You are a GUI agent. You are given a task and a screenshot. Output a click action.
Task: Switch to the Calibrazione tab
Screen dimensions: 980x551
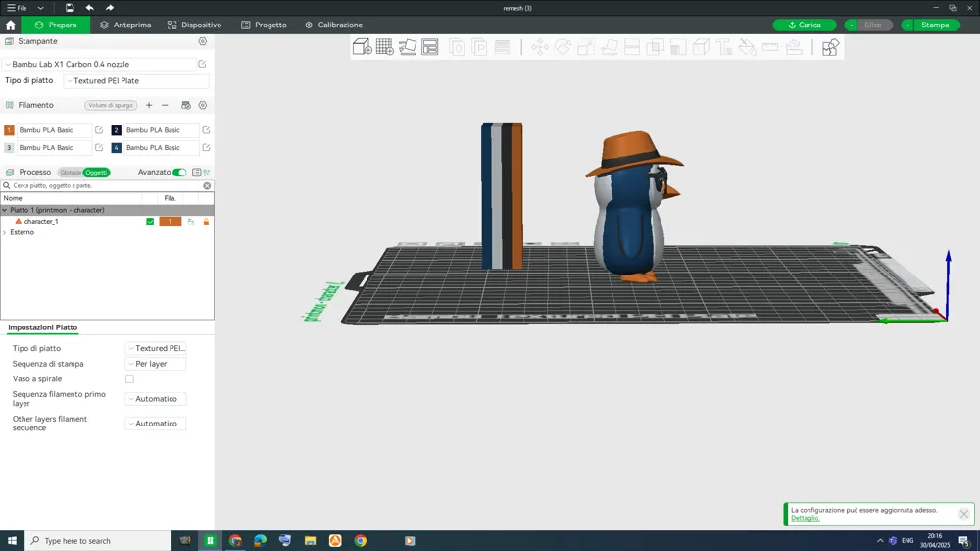334,25
